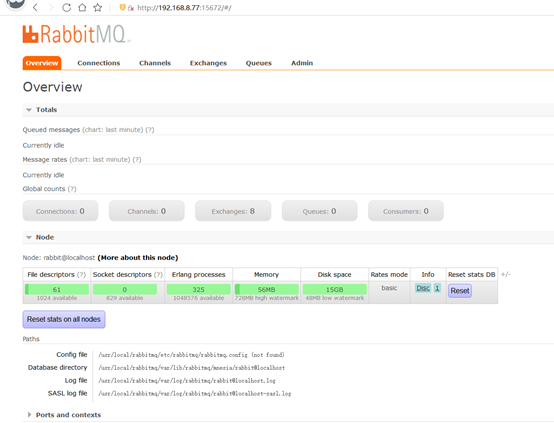Image resolution: width=554 pixels, height=423 pixels.
Task: Open the Queues tab
Action: (259, 63)
